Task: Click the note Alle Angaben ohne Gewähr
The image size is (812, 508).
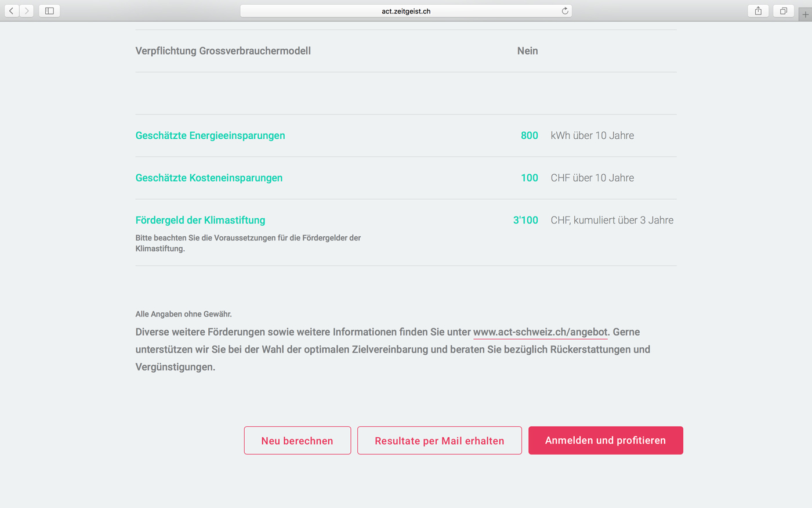Action: pyautogui.click(x=183, y=314)
